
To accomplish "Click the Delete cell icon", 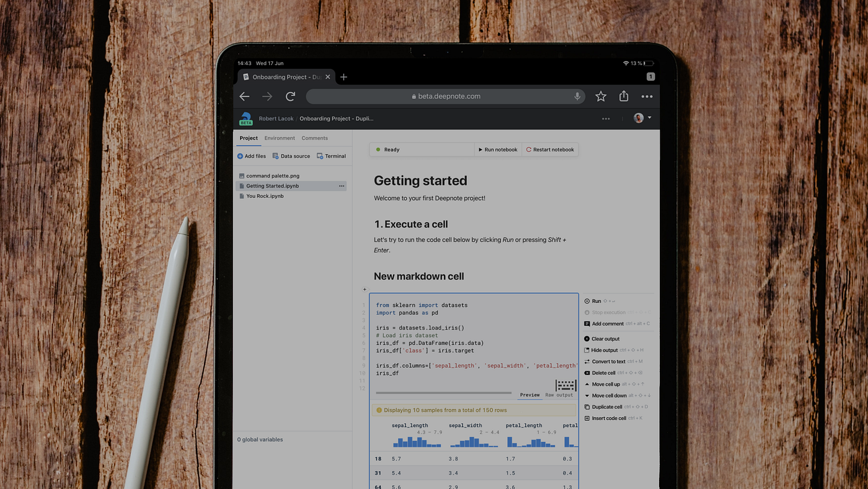I will (587, 372).
